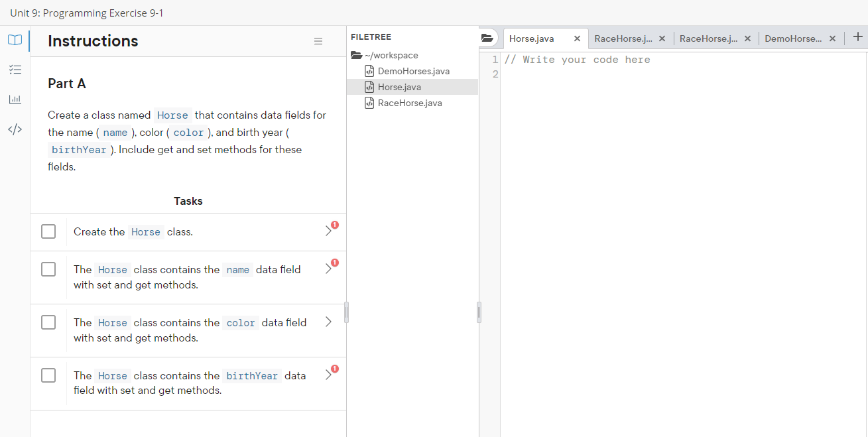
Task: Switch to the DemoHorse tab
Action: click(x=795, y=38)
